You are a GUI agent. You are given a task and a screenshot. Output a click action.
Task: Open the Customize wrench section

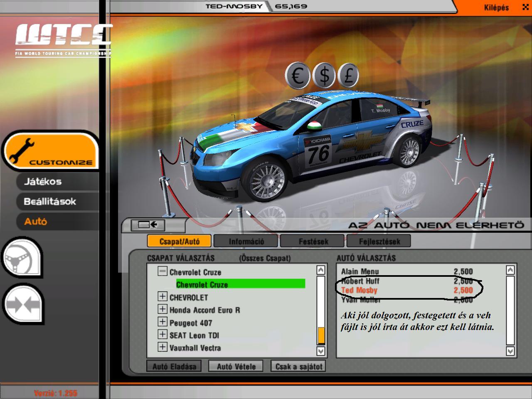(51, 150)
